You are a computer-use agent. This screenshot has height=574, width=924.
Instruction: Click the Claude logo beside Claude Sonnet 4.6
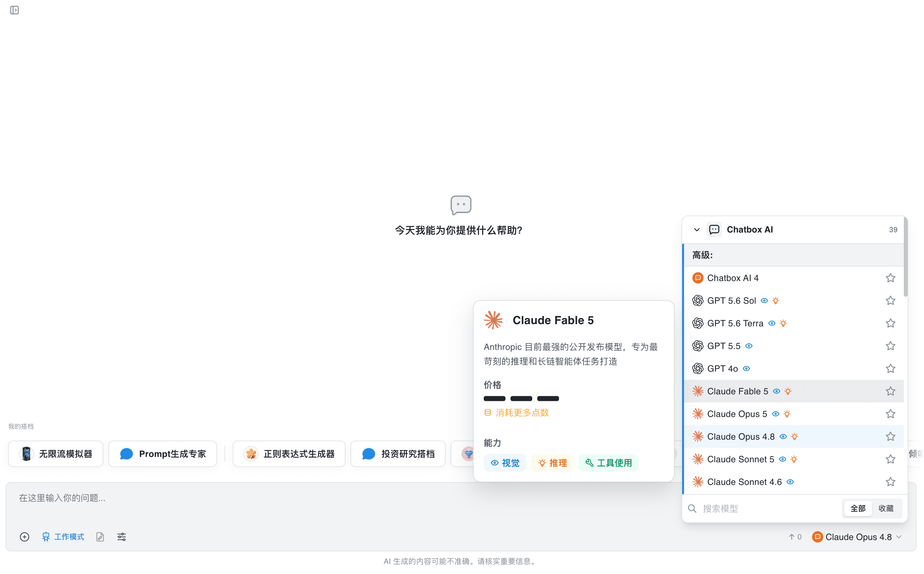pos(698,482)
